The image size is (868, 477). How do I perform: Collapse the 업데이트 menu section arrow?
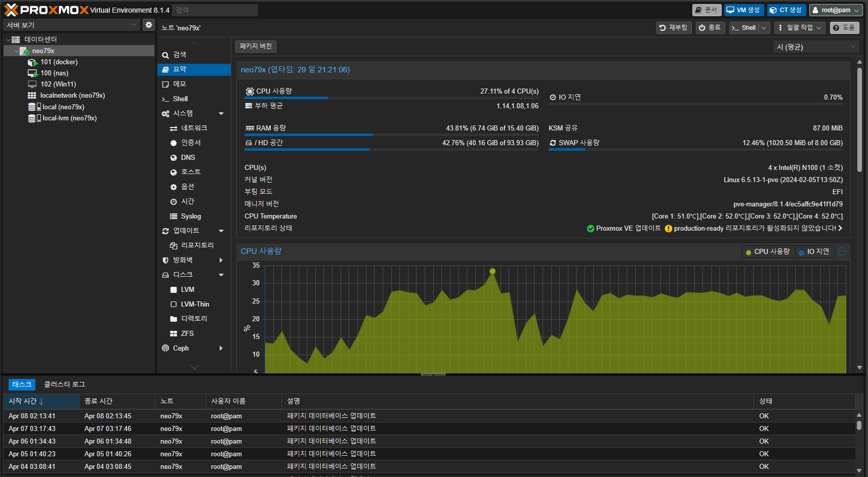click(221, 231)
